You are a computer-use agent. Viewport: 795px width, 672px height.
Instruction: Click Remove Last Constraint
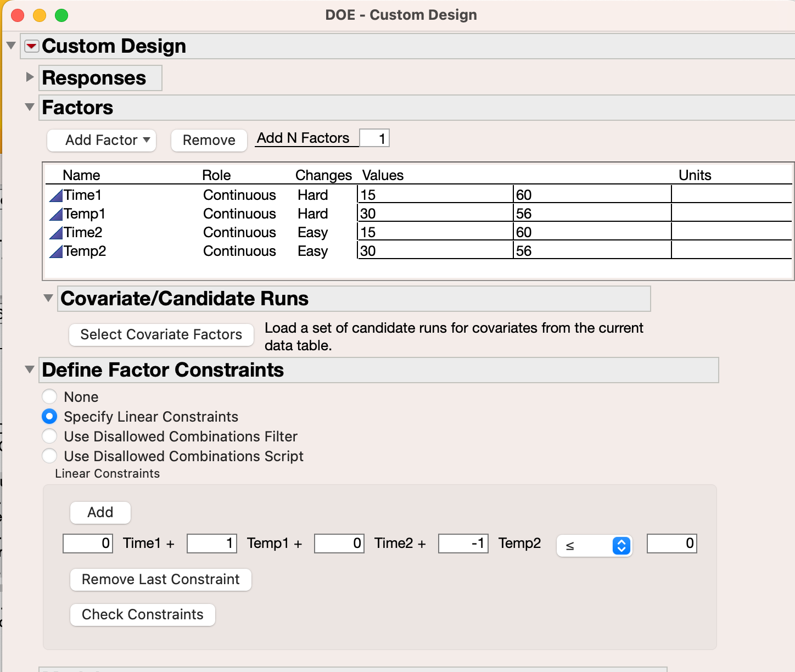[x=160, y=579]
